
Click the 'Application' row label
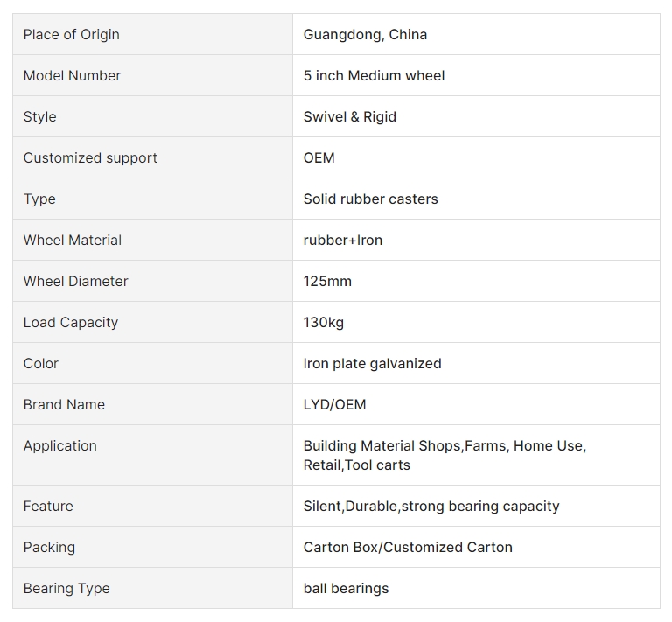[x=60, y=445]
